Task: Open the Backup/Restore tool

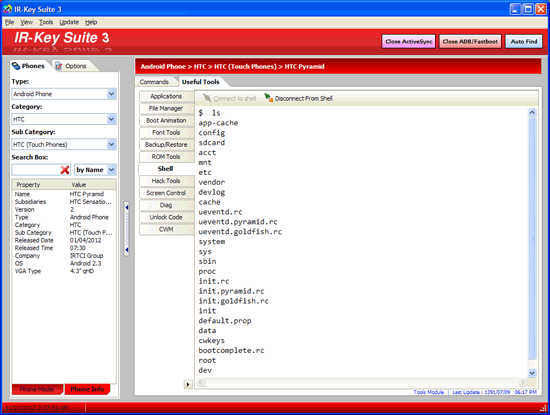Action: pyautogui.click(x=166, y=145)
